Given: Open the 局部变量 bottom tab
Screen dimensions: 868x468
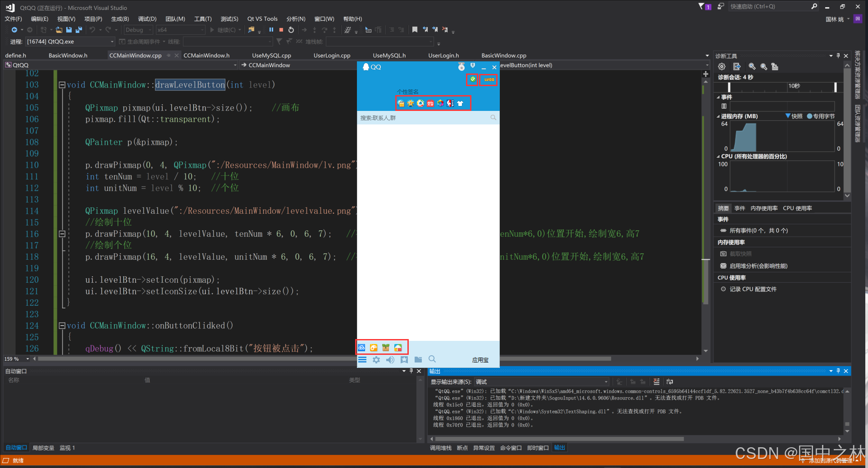Looking at the screenshot, I should pos(43,448).
